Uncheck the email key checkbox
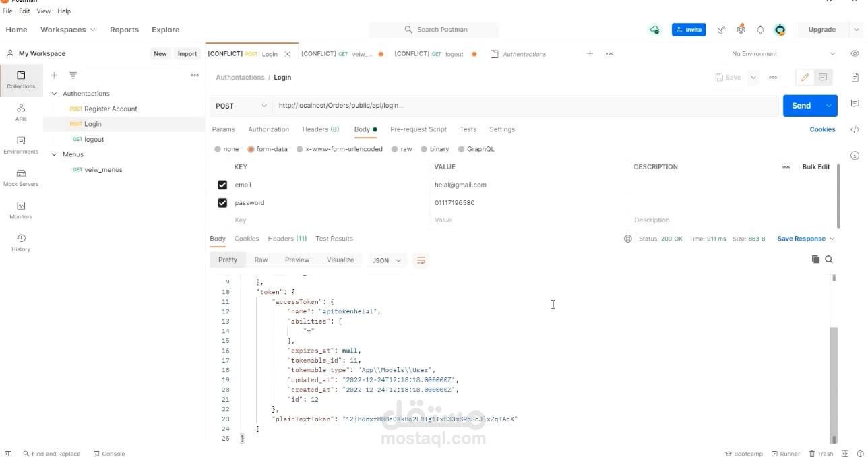This screenshot has height=457, width=868. [222, 185]
